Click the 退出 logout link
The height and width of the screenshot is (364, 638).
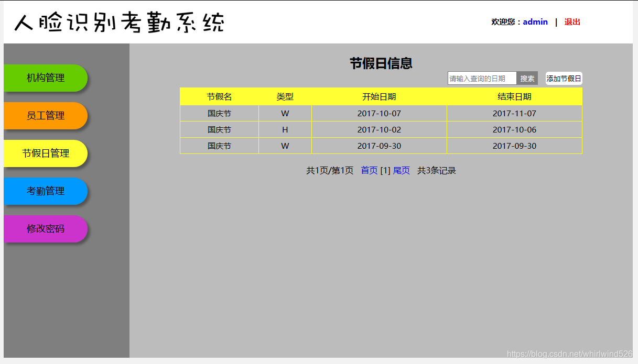pos(572,22)
